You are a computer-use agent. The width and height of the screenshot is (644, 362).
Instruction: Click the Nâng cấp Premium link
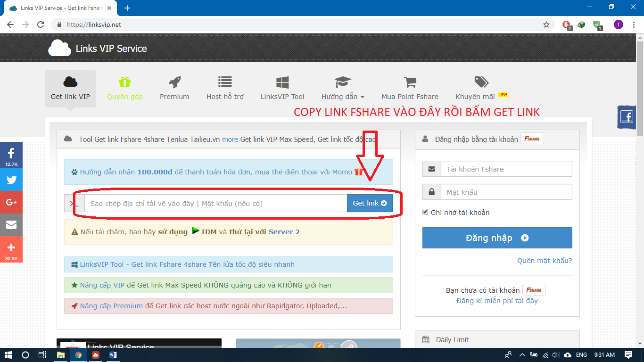[x=111, y=306]
